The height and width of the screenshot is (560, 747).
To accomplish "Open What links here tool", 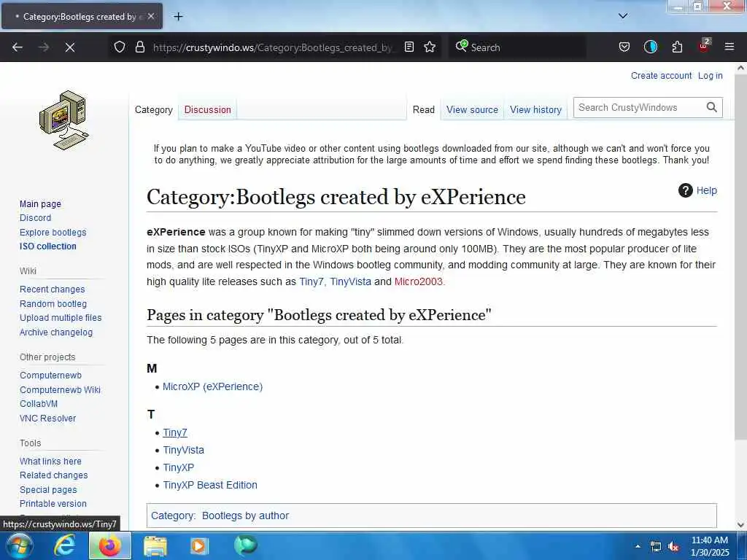I will pos(50,461).
